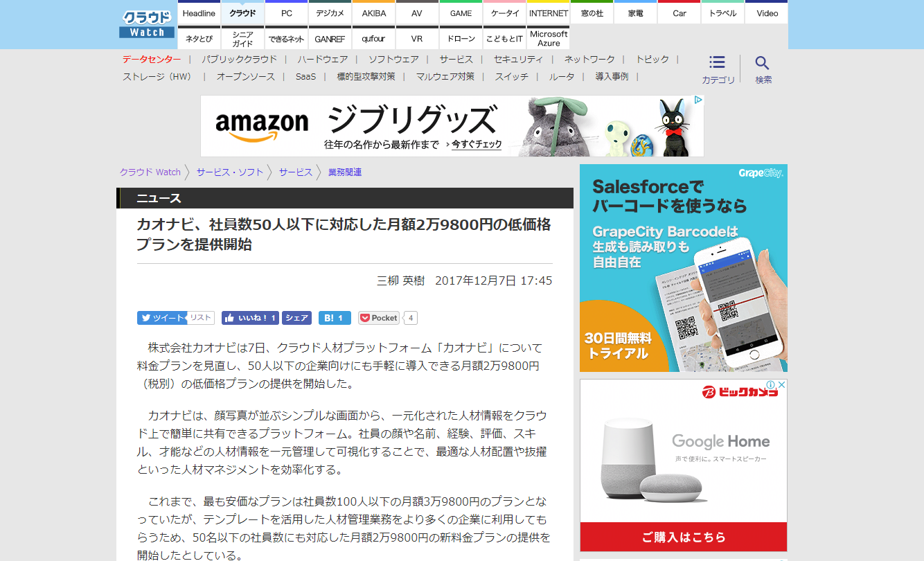Open the 導入事例 link
Screen dimensions: 924x561
click(x=612, y=77)
